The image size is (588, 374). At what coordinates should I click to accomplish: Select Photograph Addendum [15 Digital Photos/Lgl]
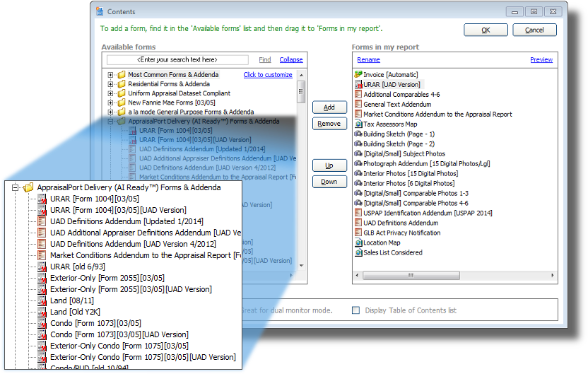[426, 163]
